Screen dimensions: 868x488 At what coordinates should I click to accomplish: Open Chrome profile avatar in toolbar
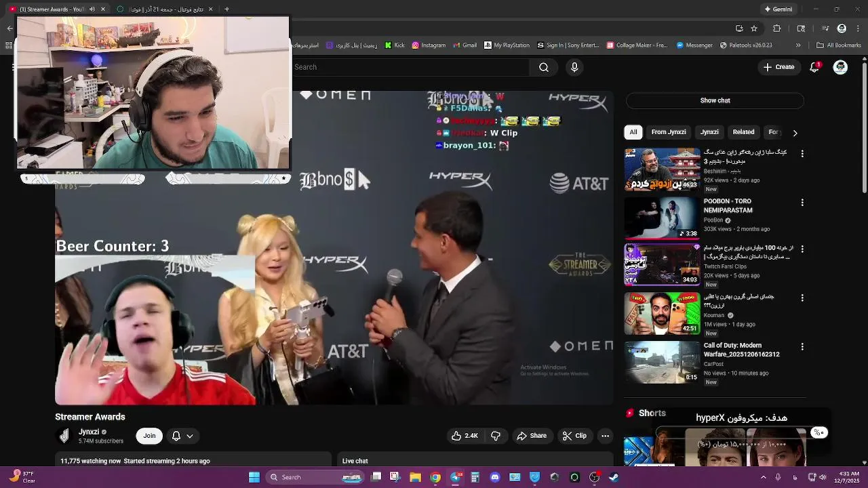(x=842, y=28)
